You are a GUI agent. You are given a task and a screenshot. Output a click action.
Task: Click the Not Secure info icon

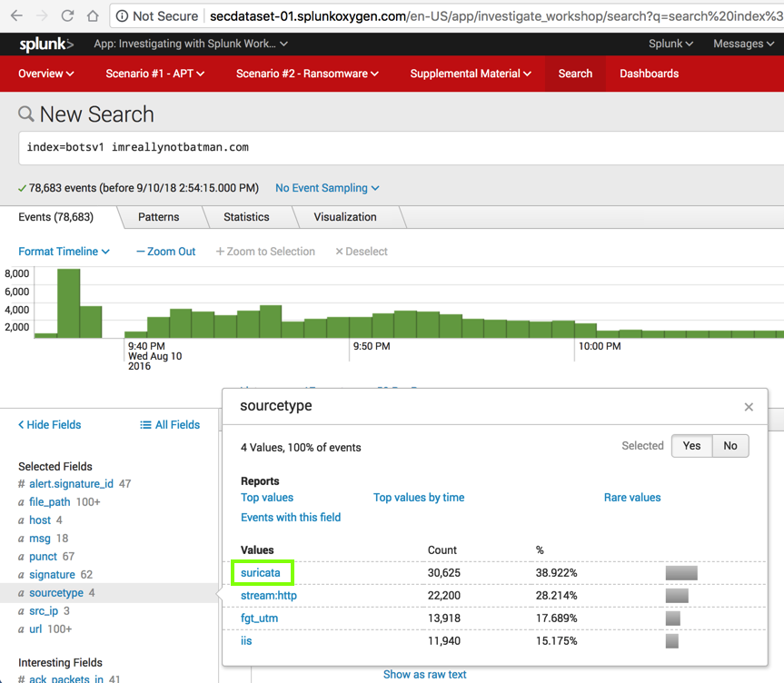coord(122,16)
